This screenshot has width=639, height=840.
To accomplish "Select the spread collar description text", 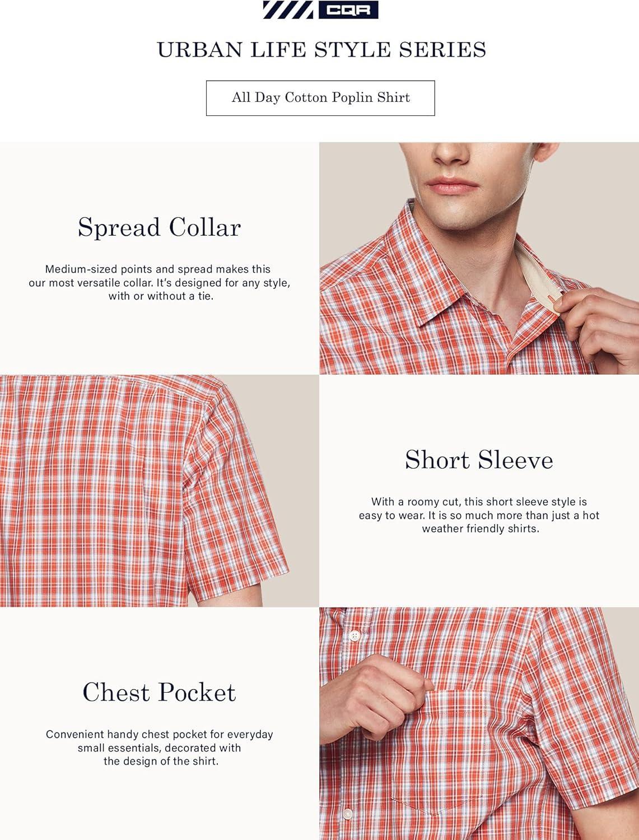I will tap(160, 282).
